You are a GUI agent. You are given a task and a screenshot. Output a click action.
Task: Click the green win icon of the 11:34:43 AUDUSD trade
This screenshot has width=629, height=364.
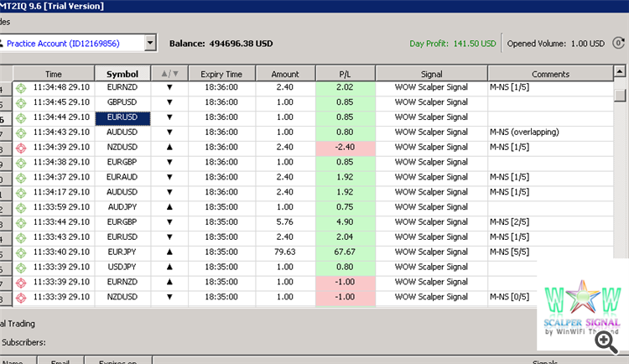pos(21,133)
